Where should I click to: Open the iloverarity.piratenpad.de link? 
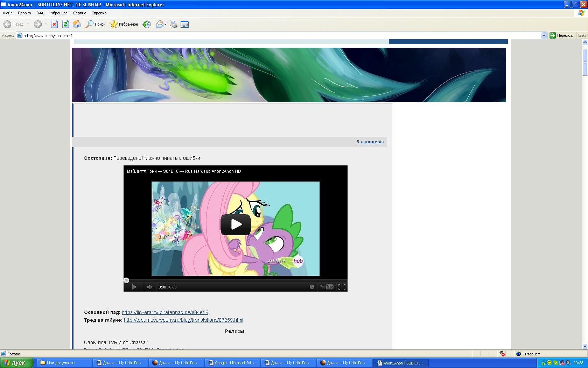[165, 312]
